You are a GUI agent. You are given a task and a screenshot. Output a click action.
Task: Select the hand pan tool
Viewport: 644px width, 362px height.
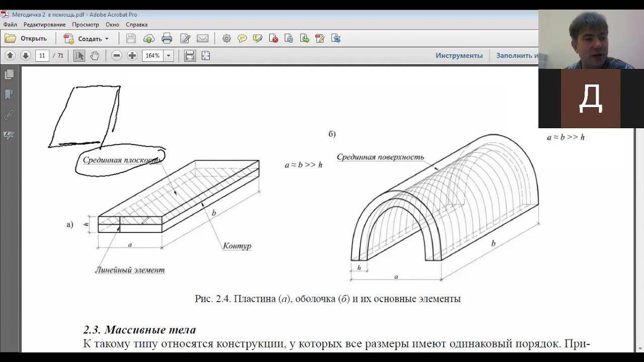pos(95,55)
